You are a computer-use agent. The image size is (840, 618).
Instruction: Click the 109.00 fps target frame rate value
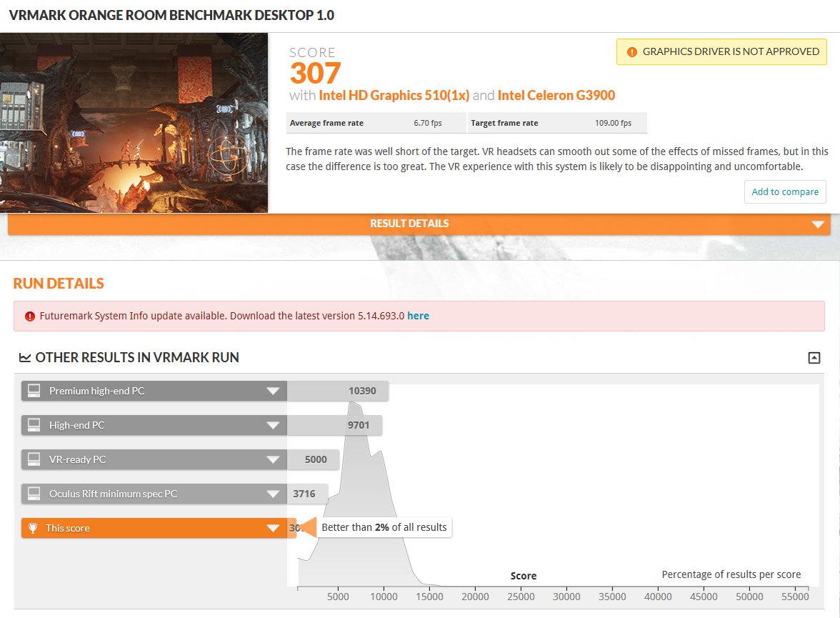tap(613, 123)
